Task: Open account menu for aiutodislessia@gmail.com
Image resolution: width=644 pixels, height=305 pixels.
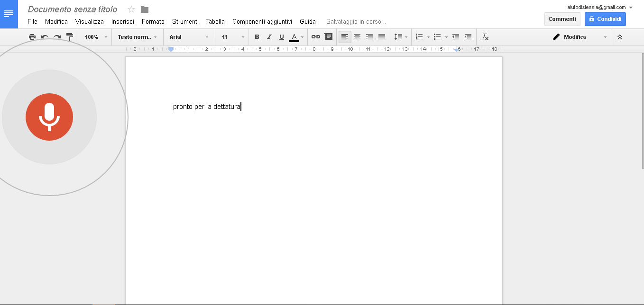Action: pyautogui.click(x=600, y=7)
